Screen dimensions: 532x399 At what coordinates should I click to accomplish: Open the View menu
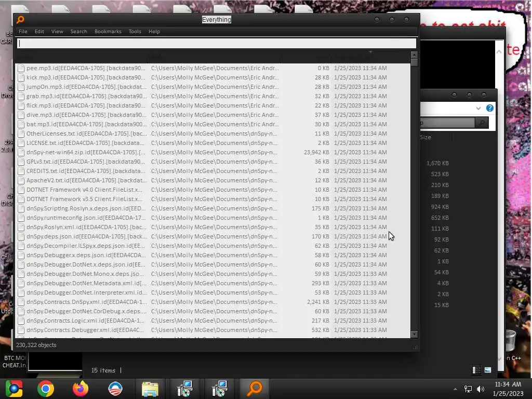[x=57, y=32]
